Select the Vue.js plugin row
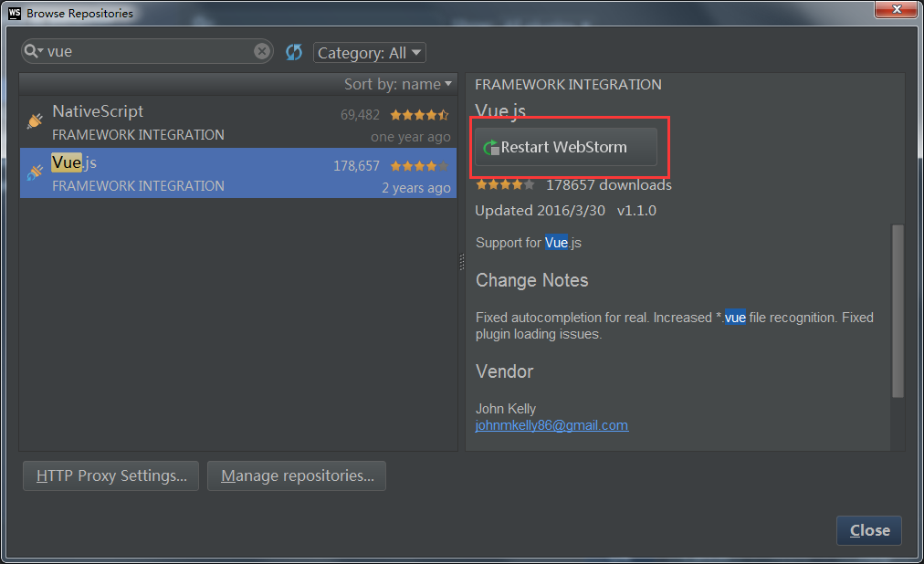The height and width of the screenshot is (564, 924). (x=238, y=173)
